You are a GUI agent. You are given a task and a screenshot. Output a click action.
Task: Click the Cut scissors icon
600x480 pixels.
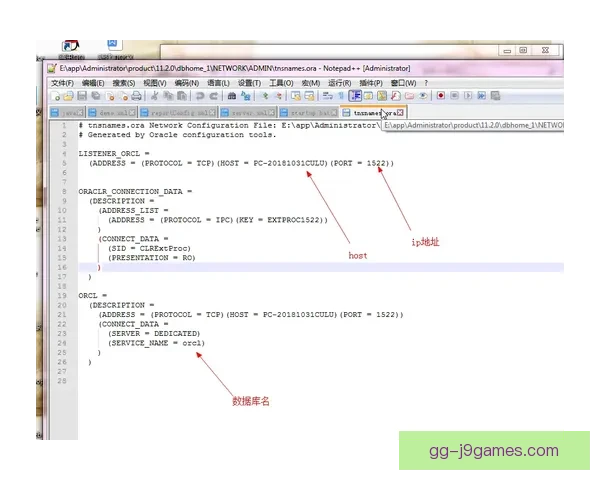point(154,96)
